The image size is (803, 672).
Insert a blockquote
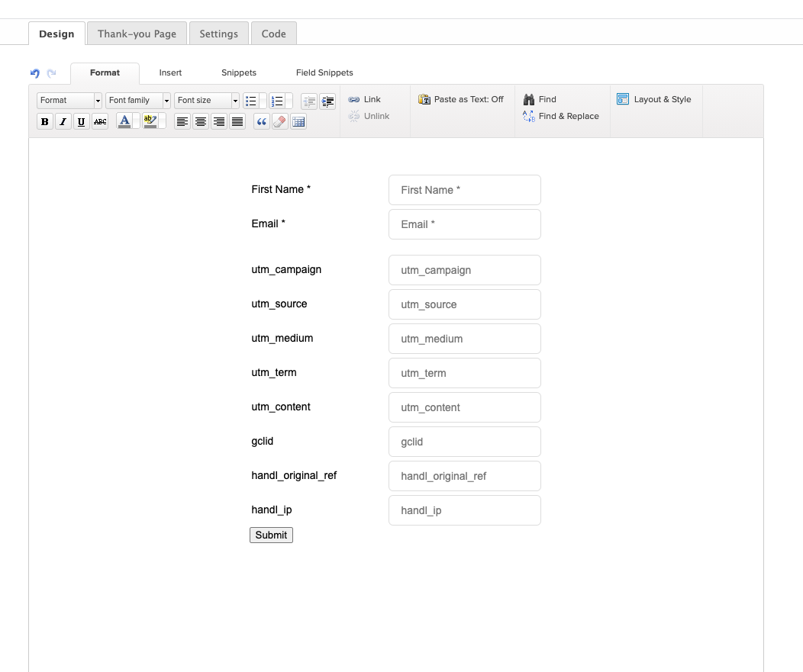click(262, 121)
